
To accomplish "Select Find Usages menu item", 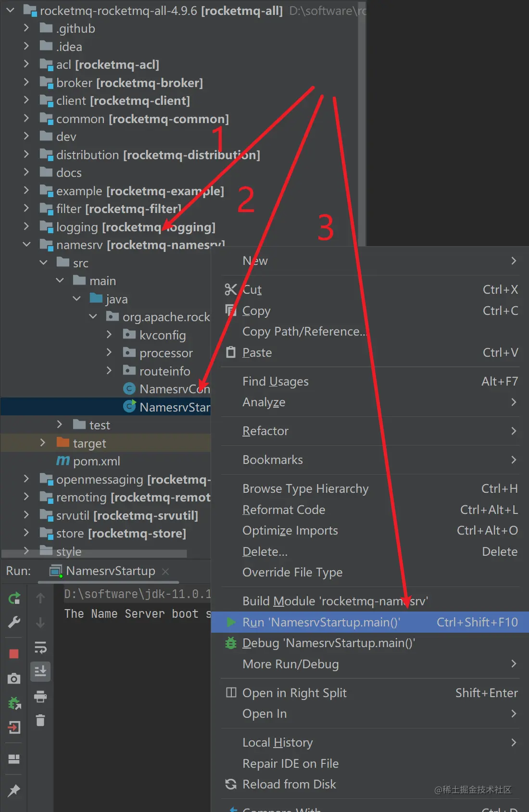I will (x=370, y=381).
